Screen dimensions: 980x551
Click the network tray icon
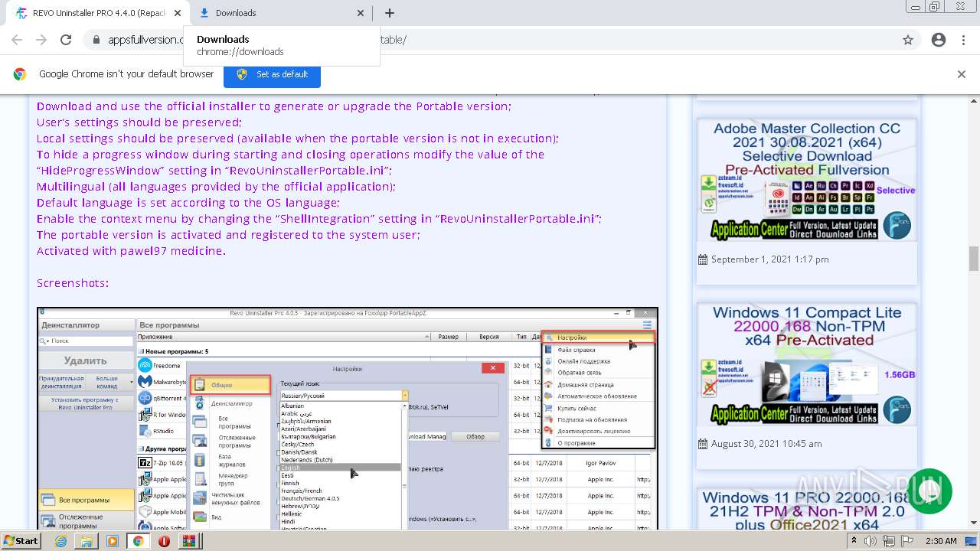[x=887, y=541]
